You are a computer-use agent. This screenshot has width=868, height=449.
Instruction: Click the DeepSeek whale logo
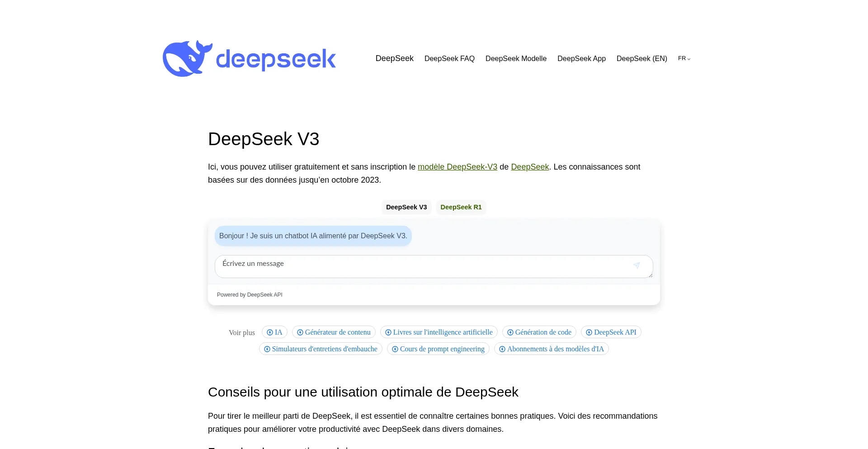(187, 58)
